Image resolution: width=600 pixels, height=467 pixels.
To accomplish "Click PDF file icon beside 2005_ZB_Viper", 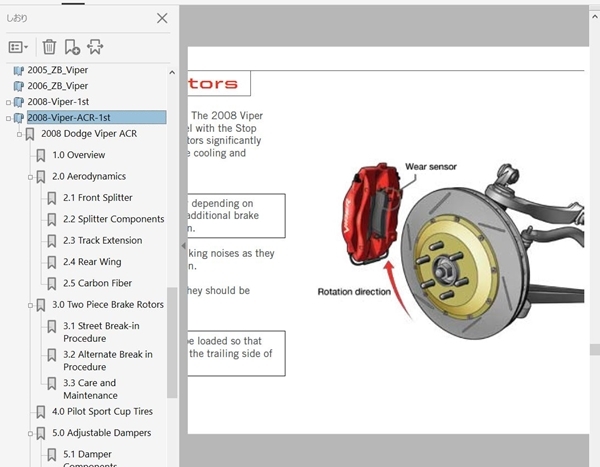I will point(19,70).
